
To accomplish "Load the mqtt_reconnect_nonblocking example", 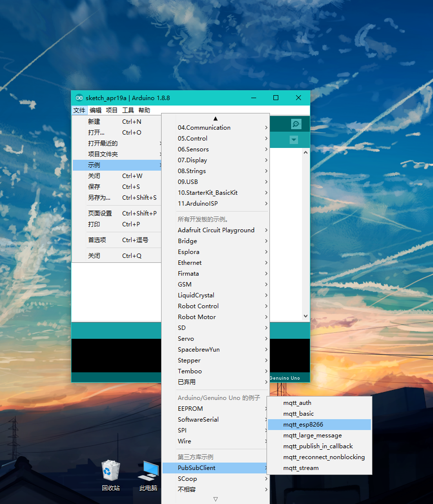I will pos(319,457).
